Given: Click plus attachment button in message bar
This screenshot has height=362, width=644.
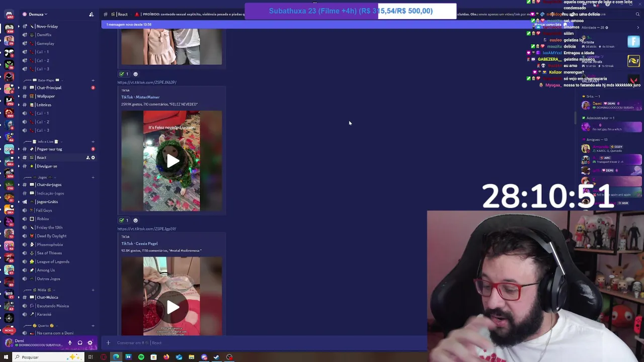Looking at the screenshot, I should tap(108, 343).
